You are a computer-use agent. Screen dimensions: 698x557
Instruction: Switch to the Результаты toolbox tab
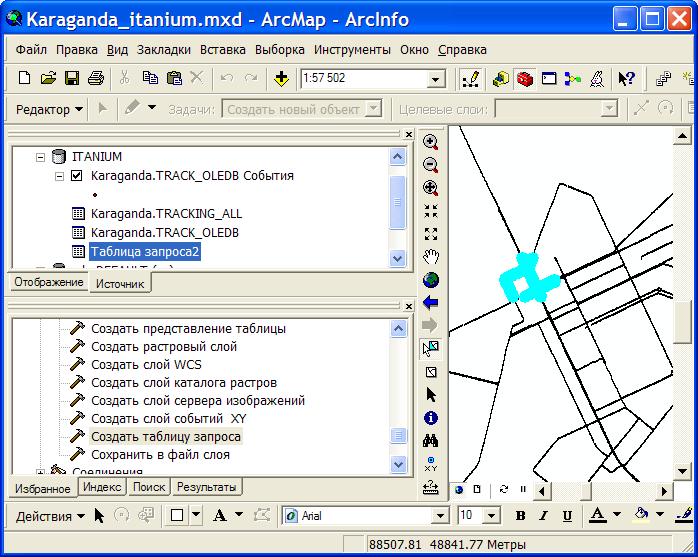207,487
